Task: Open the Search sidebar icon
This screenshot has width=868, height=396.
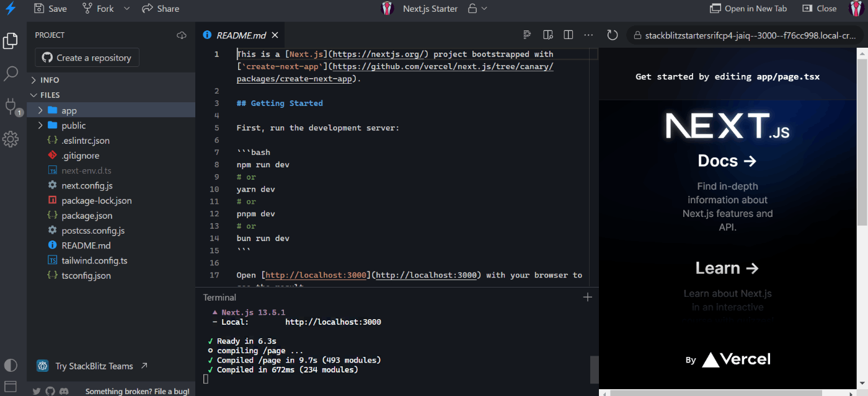Action: (x=11, y=74)
